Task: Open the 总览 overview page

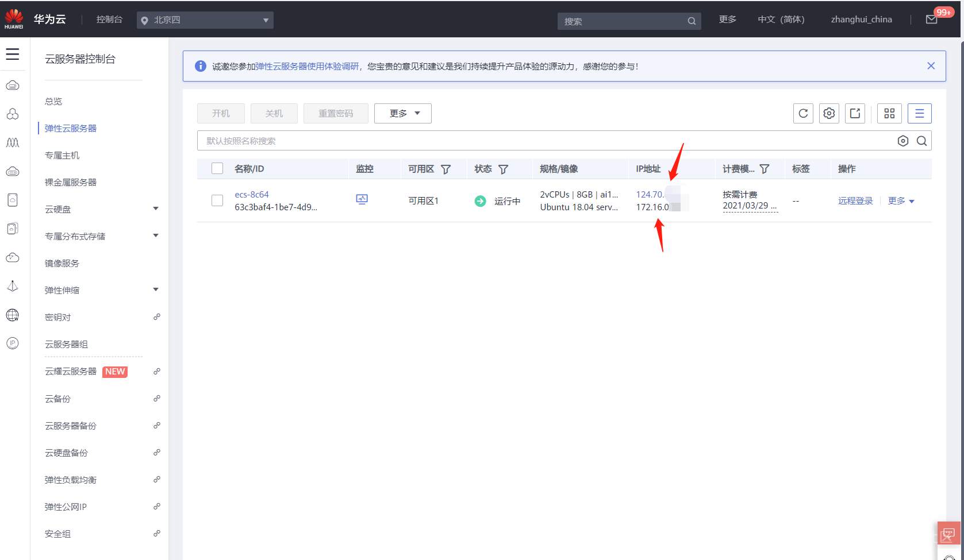Action: [53, 101]
